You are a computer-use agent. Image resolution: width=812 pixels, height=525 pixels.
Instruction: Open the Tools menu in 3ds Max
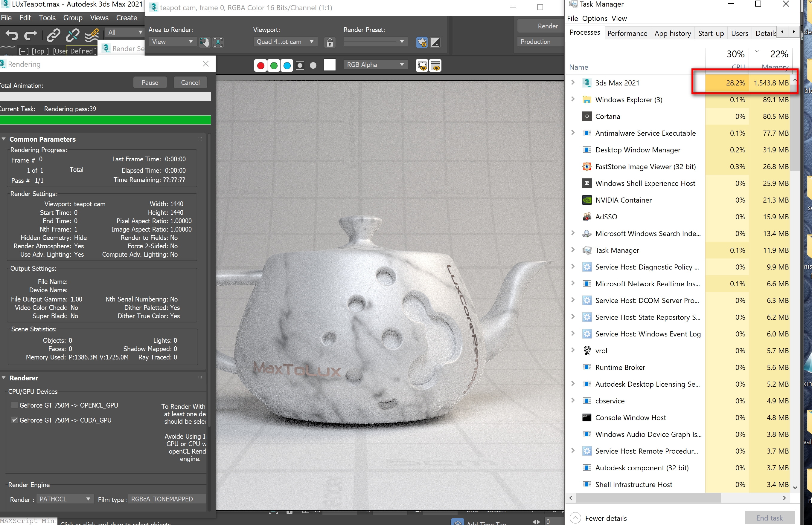point(47,18)
